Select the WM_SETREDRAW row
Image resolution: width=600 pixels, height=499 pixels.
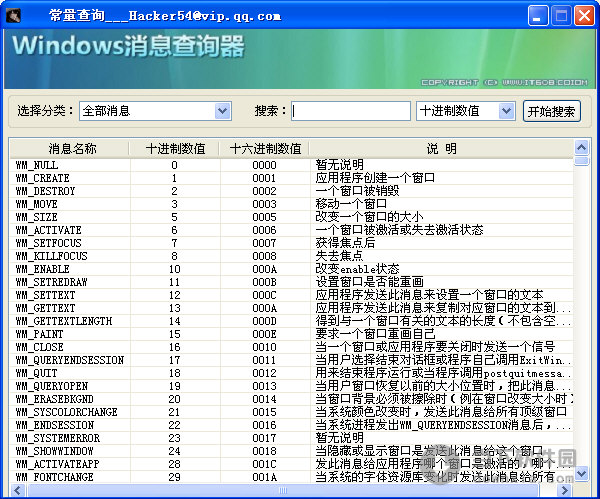pos(292,282)
